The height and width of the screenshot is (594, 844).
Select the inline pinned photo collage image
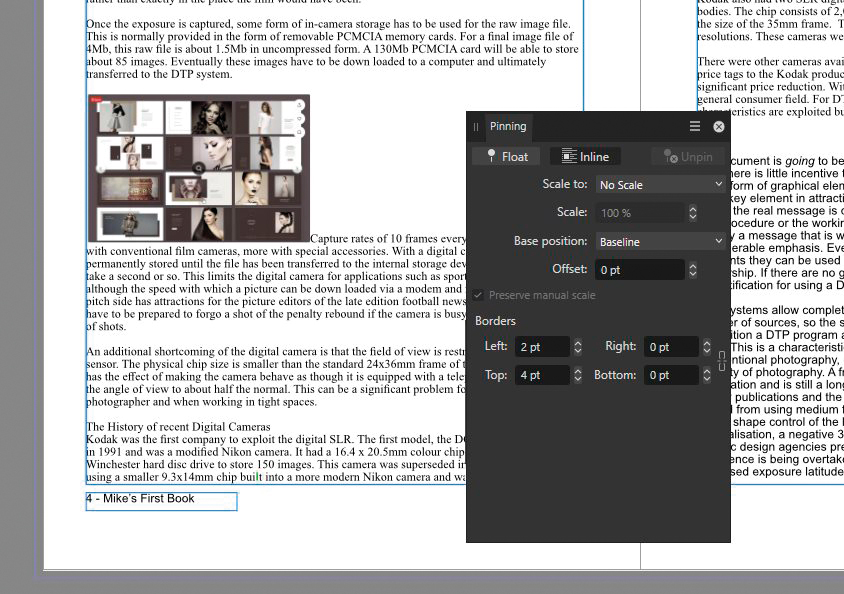pos(199,168)
